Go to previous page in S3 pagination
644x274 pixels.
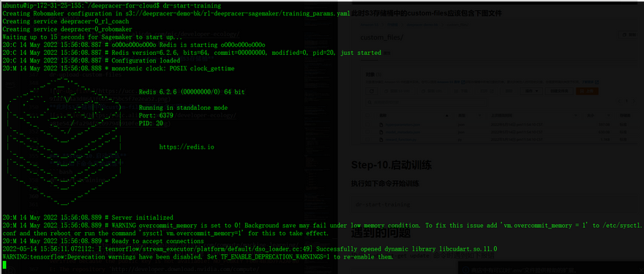619,101
